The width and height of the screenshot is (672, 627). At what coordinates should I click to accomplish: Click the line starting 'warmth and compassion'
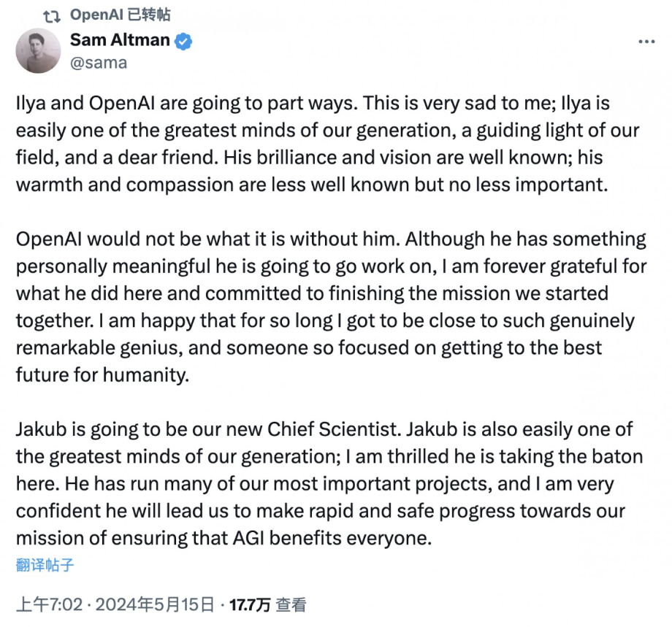312,185
